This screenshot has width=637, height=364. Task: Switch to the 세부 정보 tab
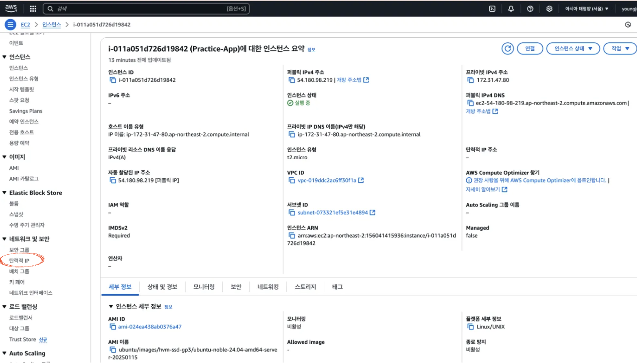coord(120,287)
